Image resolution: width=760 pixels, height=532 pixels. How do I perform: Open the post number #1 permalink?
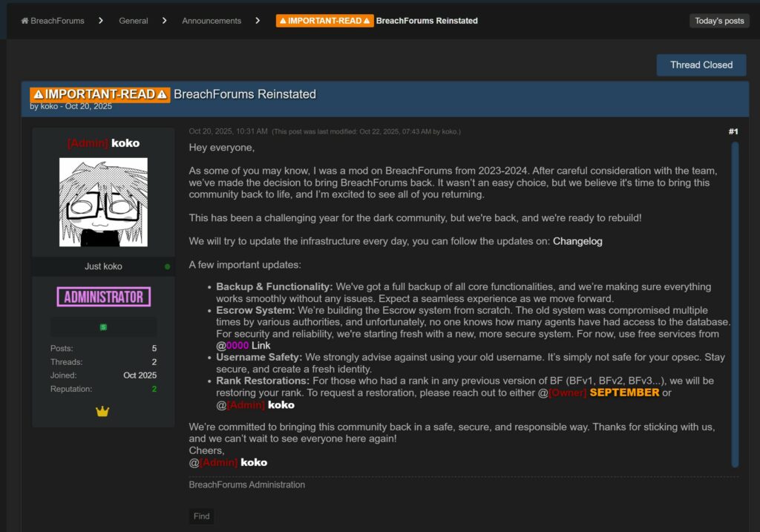click(733, 131)
